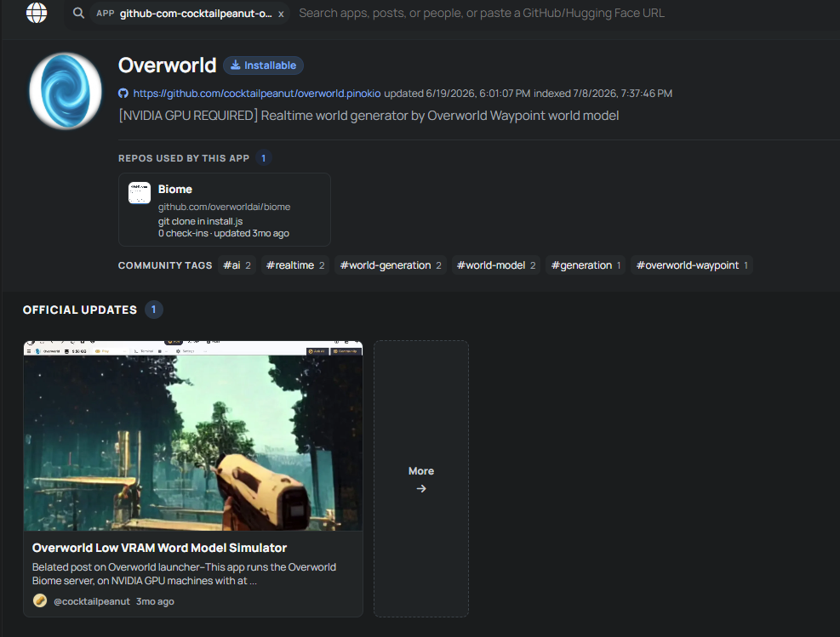
Task: Click the post excerpt 'Belated post on Overworld launcher'
Action: 184,573
